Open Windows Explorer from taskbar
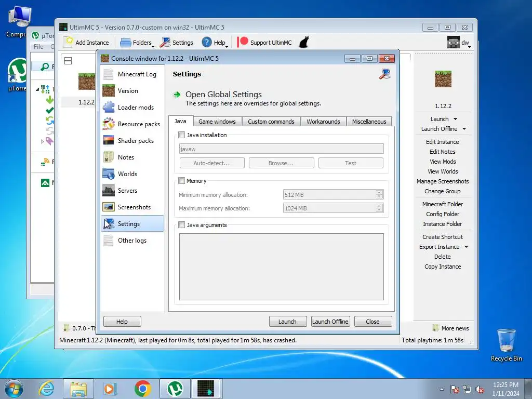This screenshot has height=399, width=532. [78, 389]
